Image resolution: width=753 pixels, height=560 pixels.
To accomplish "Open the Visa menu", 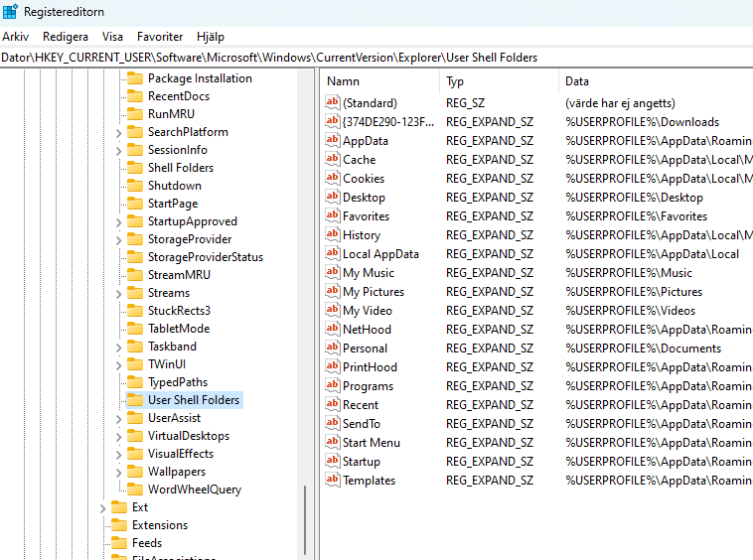I will point(112,37).
